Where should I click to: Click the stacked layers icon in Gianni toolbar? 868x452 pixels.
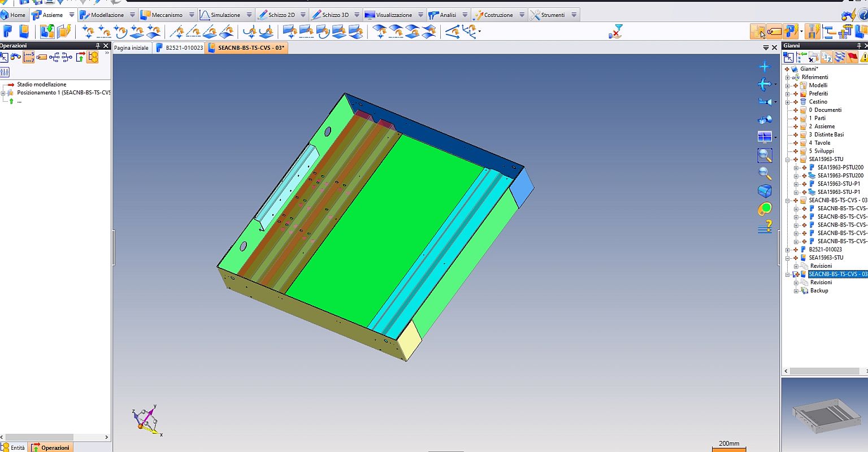pos(840,57)
